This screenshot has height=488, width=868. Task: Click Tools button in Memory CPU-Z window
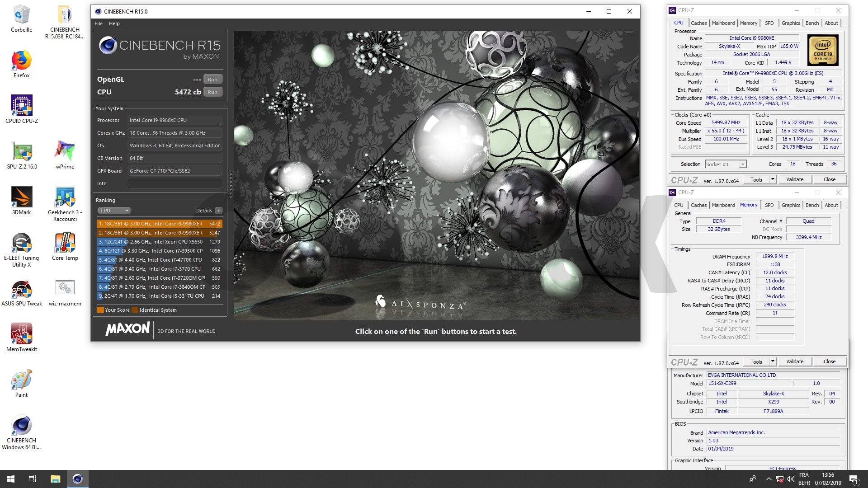pyautogui.click(x=756, y=361)
